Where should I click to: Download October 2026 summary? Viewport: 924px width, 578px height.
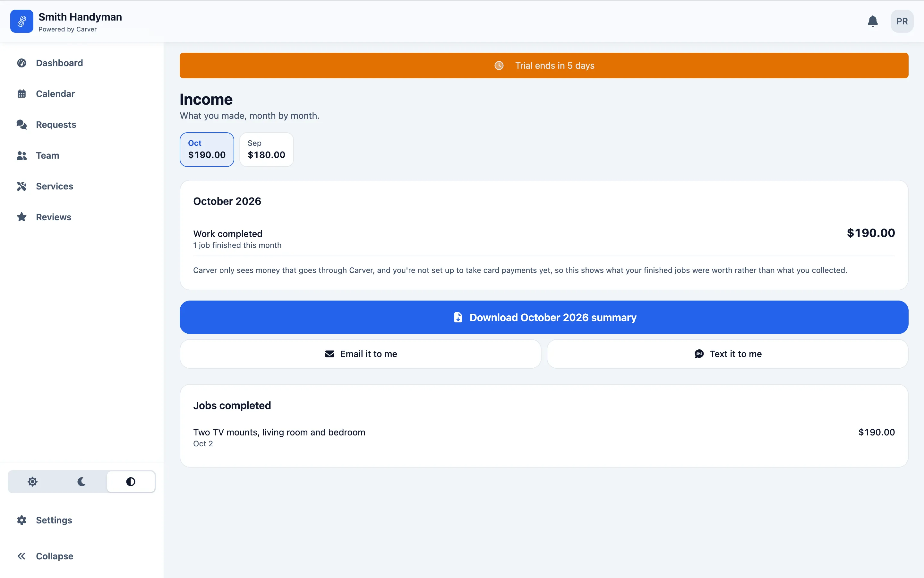pyautogui.click(x=544, y=317)
